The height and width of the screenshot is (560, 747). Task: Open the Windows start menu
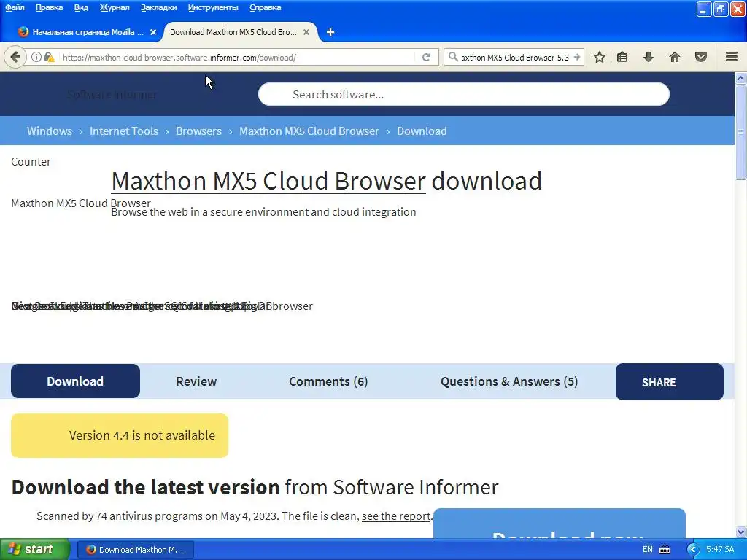(x=34, y=550)
